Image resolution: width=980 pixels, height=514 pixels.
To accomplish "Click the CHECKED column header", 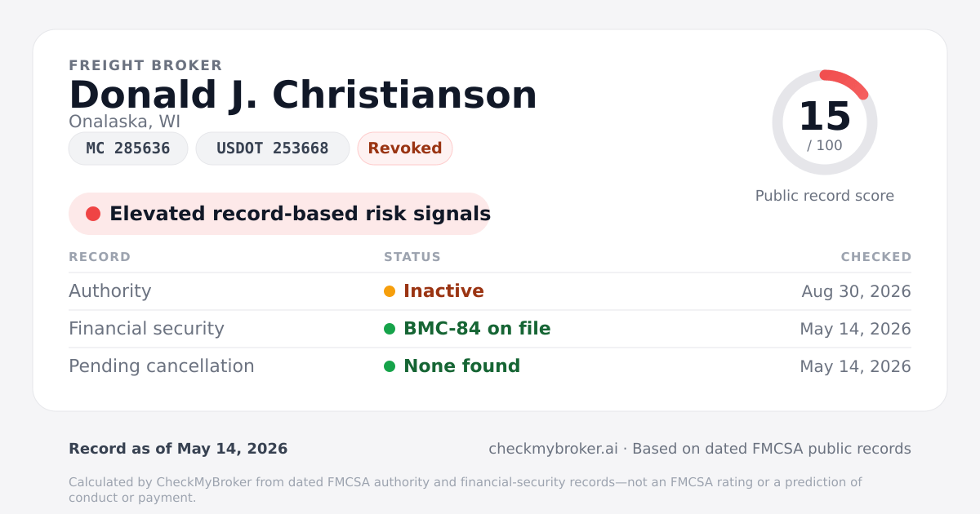I will point(876,257).
